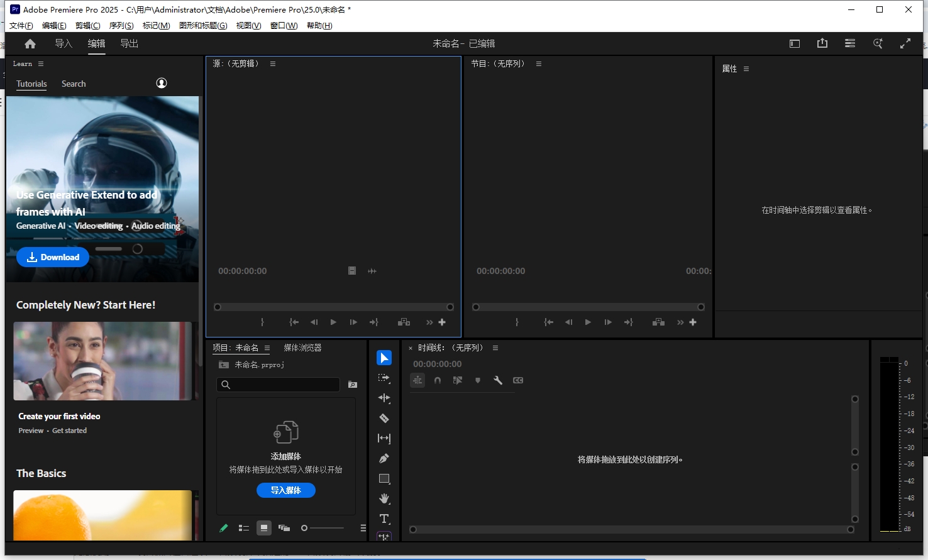Switch to the 媒体浏览器 tab
The height and width of the screenshot is (560, 928).
(302, 347)
